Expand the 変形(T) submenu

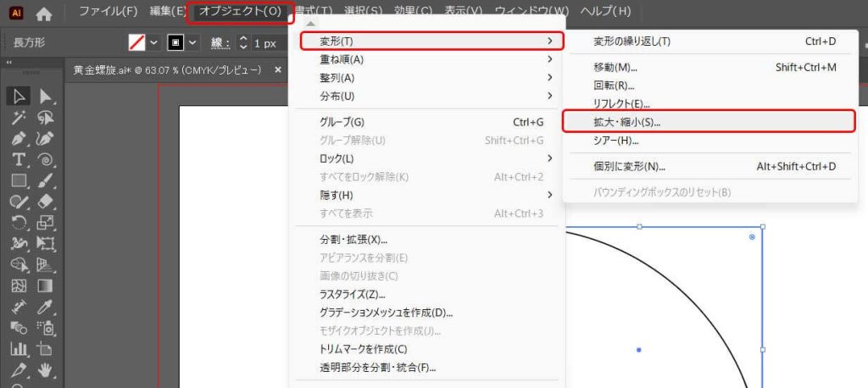tap(431, 41)
